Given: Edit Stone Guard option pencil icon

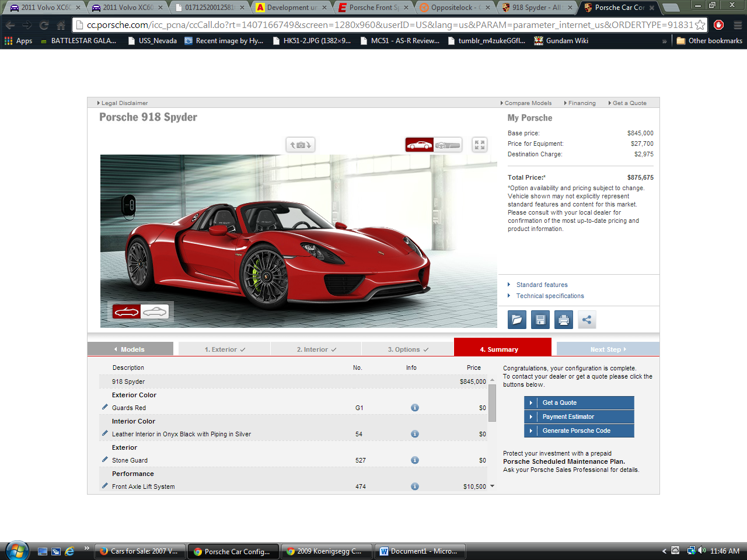Looking at the screenshot, I should point(105,460).
